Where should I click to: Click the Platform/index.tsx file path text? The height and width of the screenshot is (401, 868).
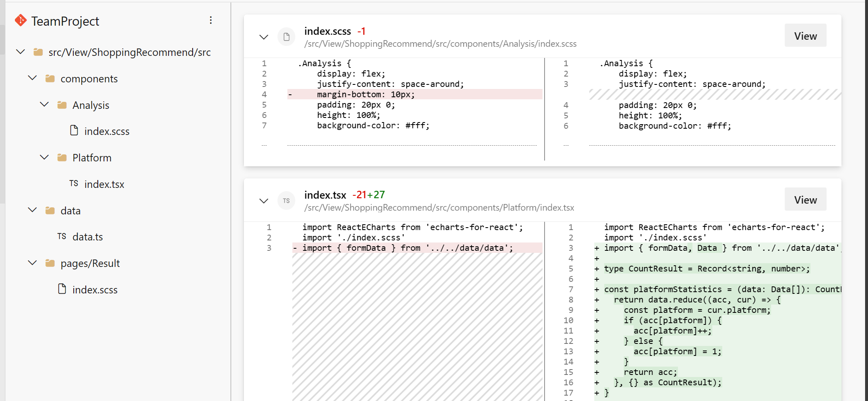point(439,208)
